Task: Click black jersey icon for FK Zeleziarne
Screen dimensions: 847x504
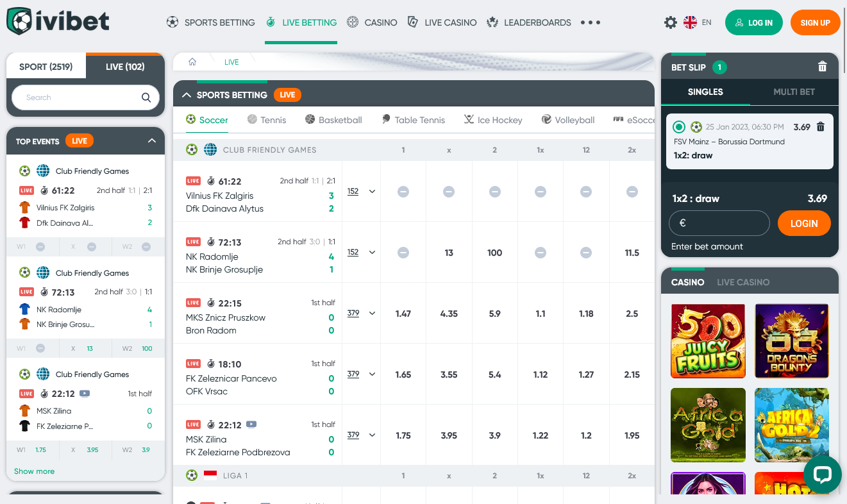Action: (25, 426)
